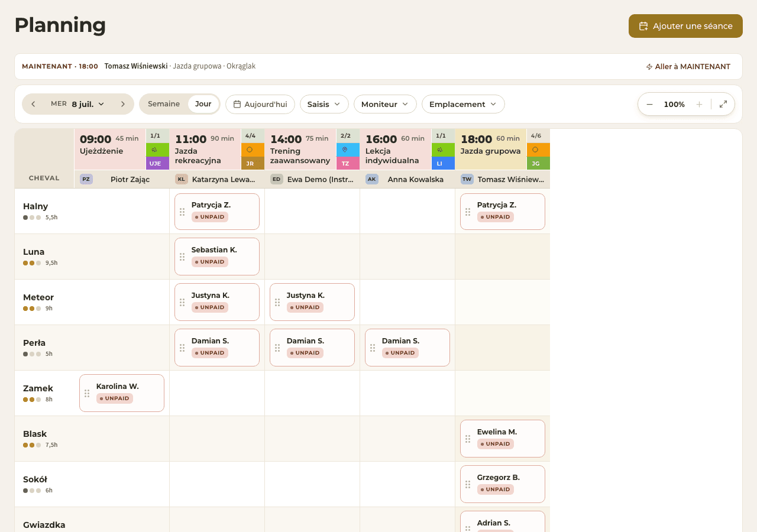Screen dimensions: 757x532
Task: Click TW avatar next to Tomasz Wiśniew...
Action: coord(467,179)
